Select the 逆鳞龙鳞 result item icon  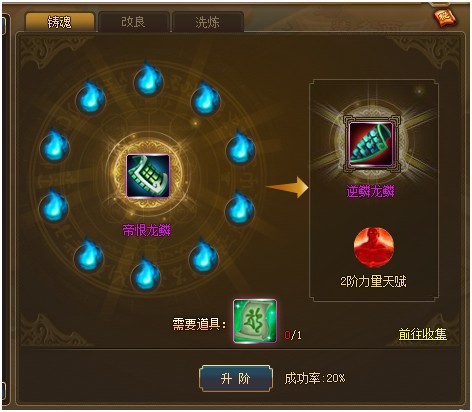(x=371, y=143)
